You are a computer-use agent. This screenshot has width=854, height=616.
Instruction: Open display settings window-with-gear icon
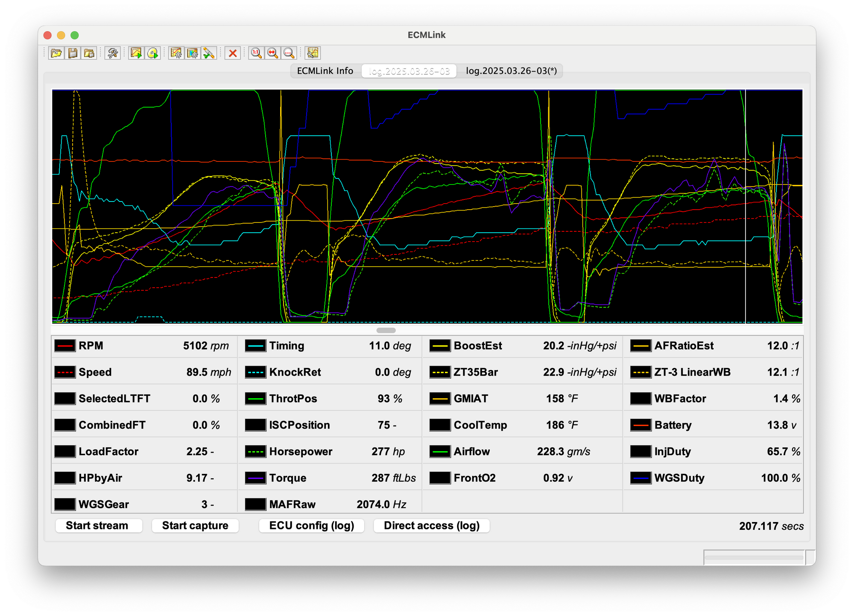click(193, 53)
